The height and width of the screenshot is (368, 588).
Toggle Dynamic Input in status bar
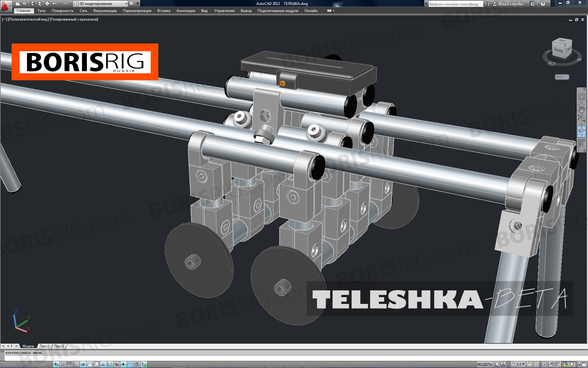pyautogui.click(x=117, y=364)
